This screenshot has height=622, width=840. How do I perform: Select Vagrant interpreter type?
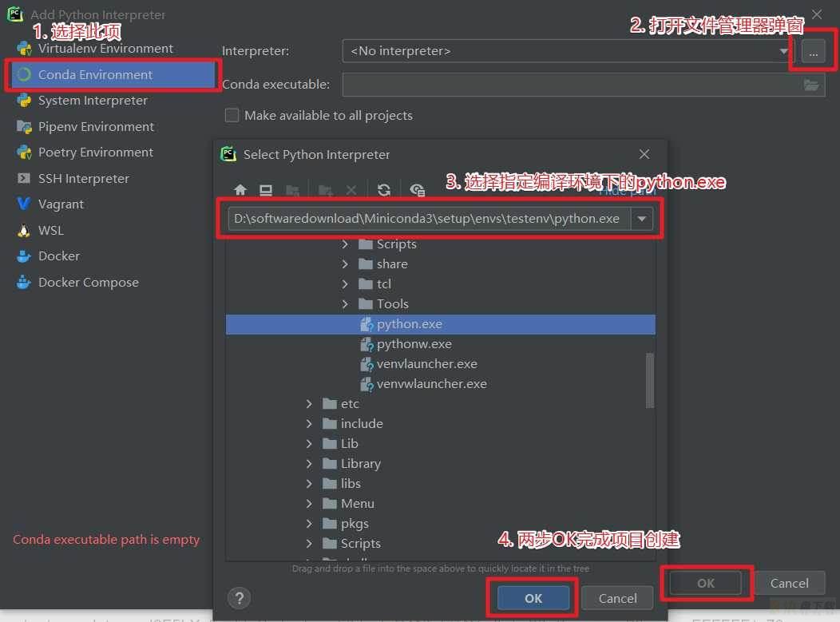[61, 204]
